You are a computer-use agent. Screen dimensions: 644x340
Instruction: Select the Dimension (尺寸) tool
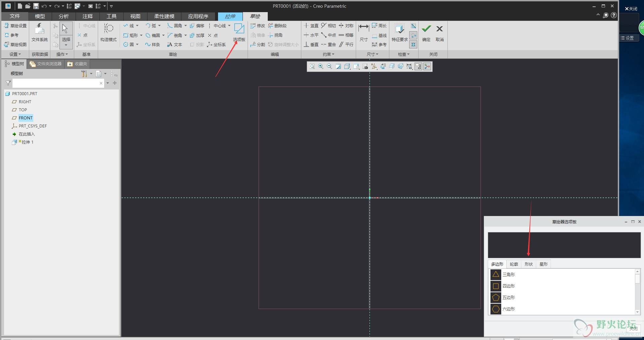click(363, 32)
